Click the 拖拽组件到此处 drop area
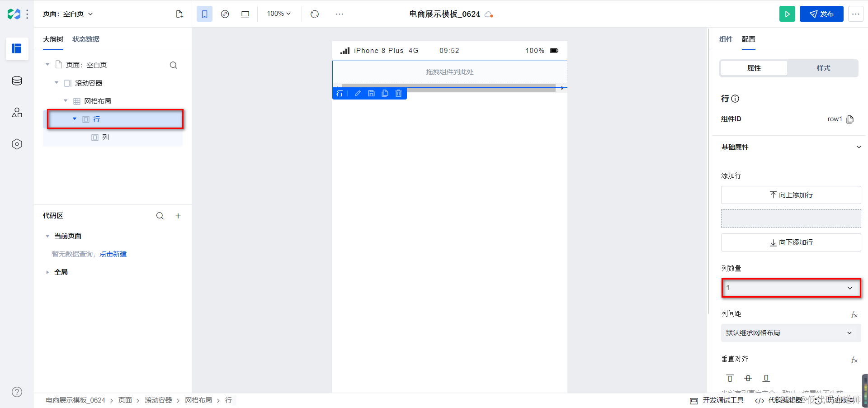The image size is (868, 408). pyautogui.click(x=450, y=72)
